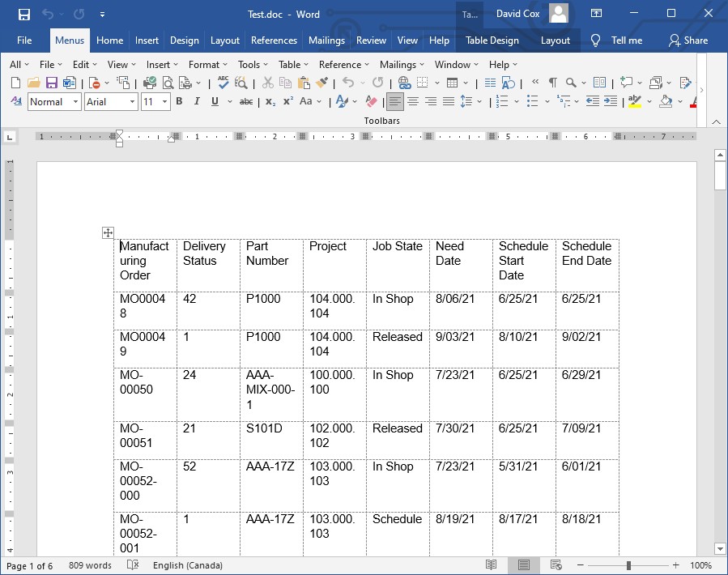The image size is (728, 575).
Task: Click the Save icon in title bar
Action: pos(24,14)
